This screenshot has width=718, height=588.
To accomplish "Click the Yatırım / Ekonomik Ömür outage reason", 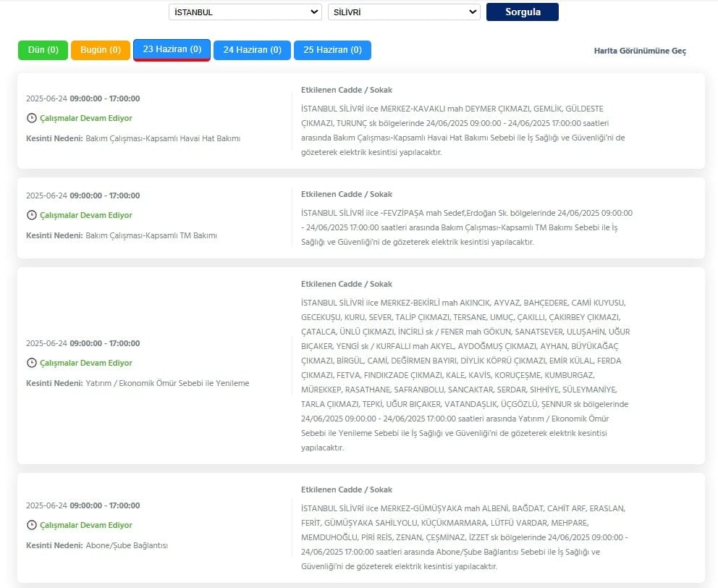I will 168,383.
